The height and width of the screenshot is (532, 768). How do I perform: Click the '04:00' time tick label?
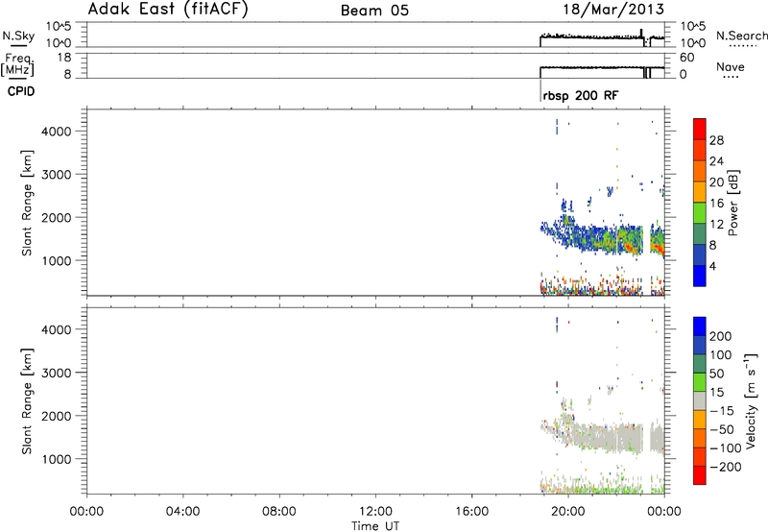point(182,512)
